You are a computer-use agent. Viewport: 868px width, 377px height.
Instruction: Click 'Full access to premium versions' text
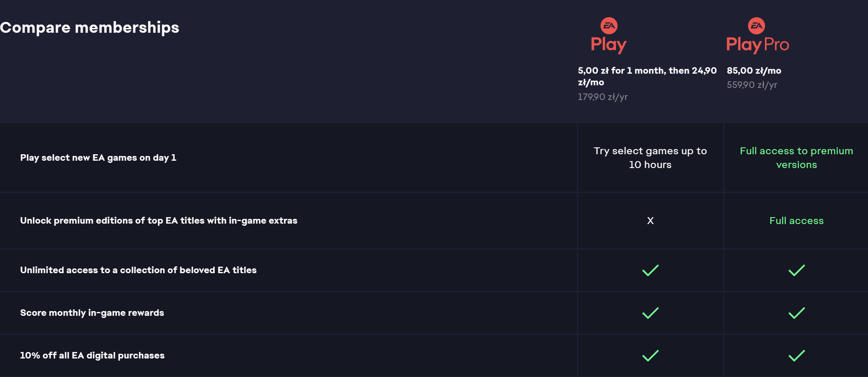pyautogui.click(x=796, y=158)
